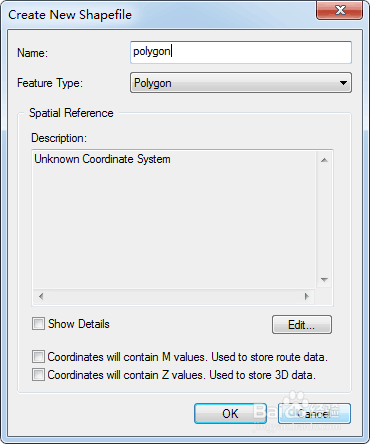Click the left arrow of the horizontal scrollbar

[41, 296]
